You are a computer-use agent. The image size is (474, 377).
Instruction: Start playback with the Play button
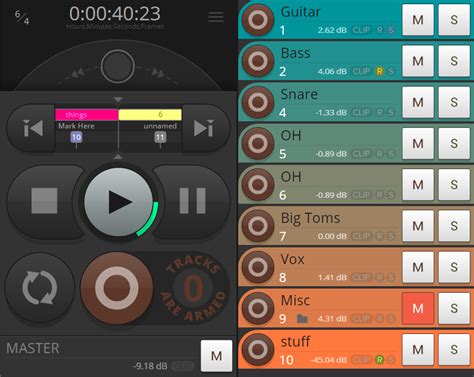point(118,202)
